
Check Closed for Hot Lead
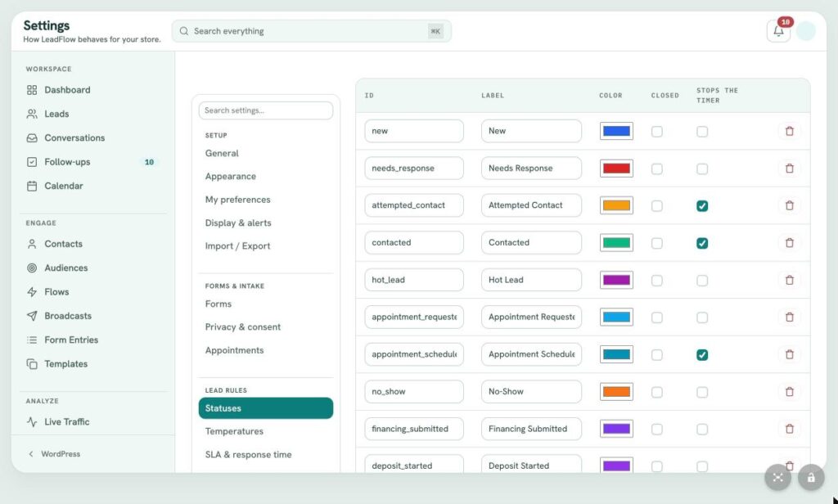coord(657,281)
